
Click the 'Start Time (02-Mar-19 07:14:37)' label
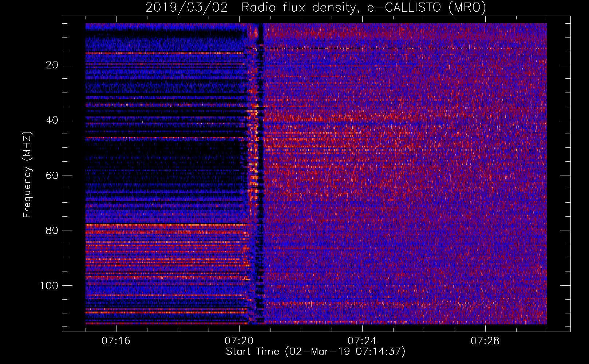tap(316, 352)
